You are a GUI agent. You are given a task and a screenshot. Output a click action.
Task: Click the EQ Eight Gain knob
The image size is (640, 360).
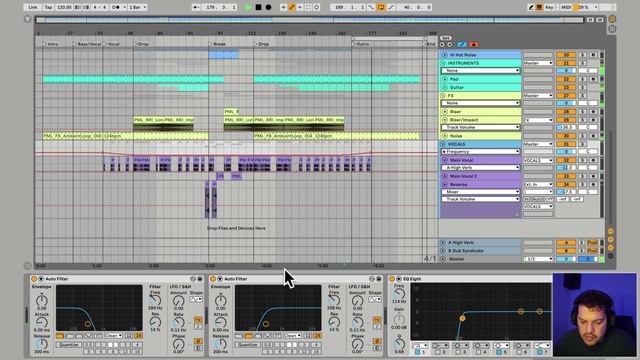[x=399, y=319]
